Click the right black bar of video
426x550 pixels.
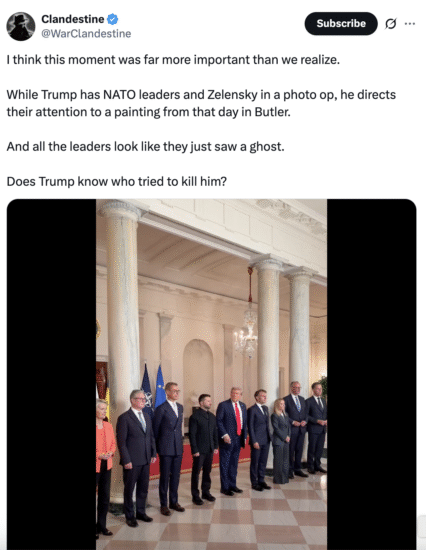point(372,374)
